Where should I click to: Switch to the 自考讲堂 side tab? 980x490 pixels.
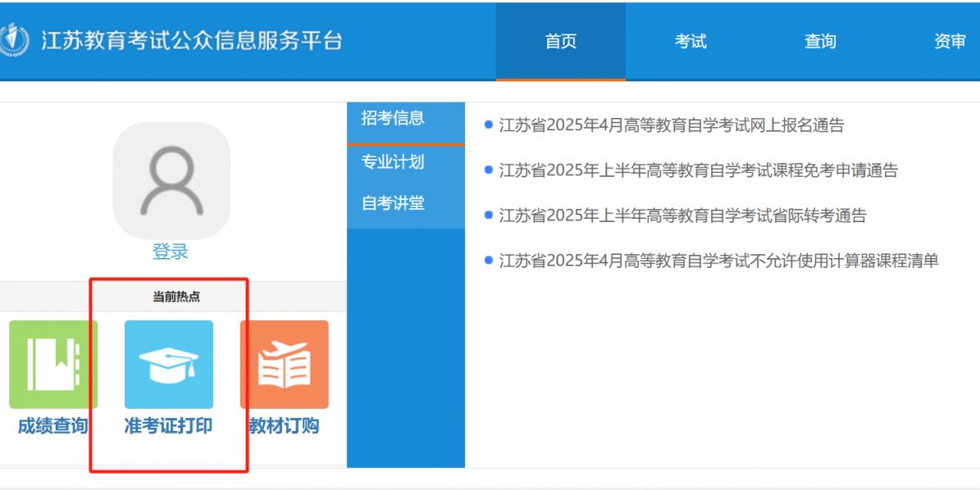pyautogui.click(x=394, y=203)
